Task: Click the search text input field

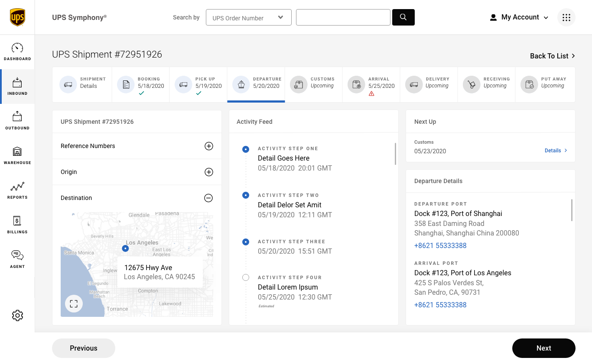Action: 343,17
